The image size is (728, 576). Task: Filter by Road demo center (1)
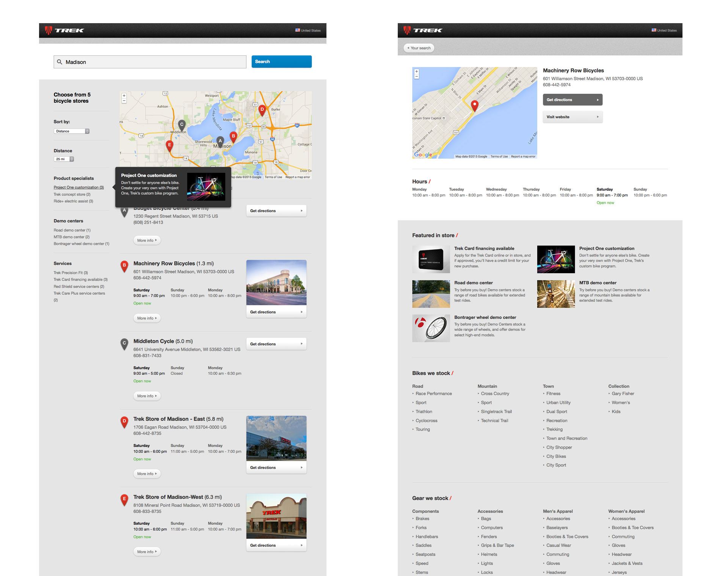[72, 230]
